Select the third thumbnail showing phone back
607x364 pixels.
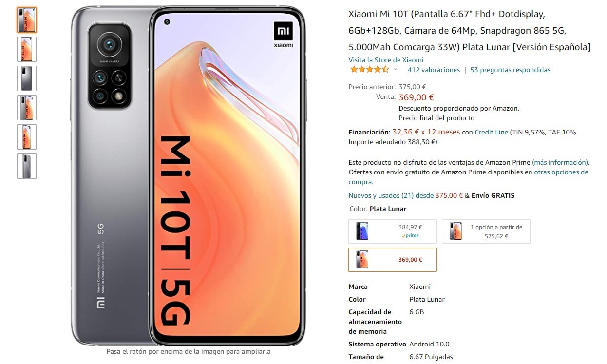point(26,78)
